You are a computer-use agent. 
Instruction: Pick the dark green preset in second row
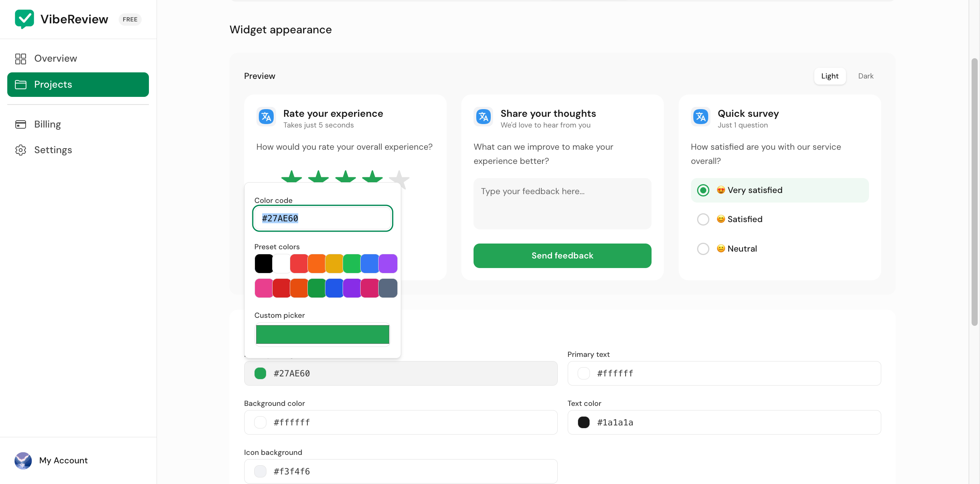coord(317,288)
